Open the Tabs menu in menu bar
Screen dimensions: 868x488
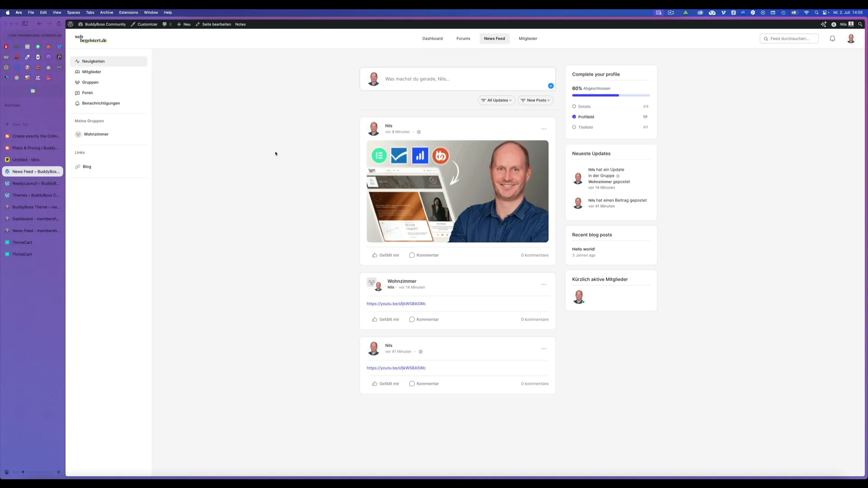pos(90,13)
